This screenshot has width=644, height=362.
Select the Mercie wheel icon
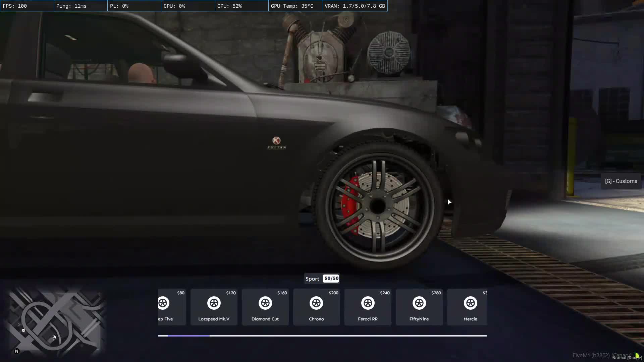[471, 303]
